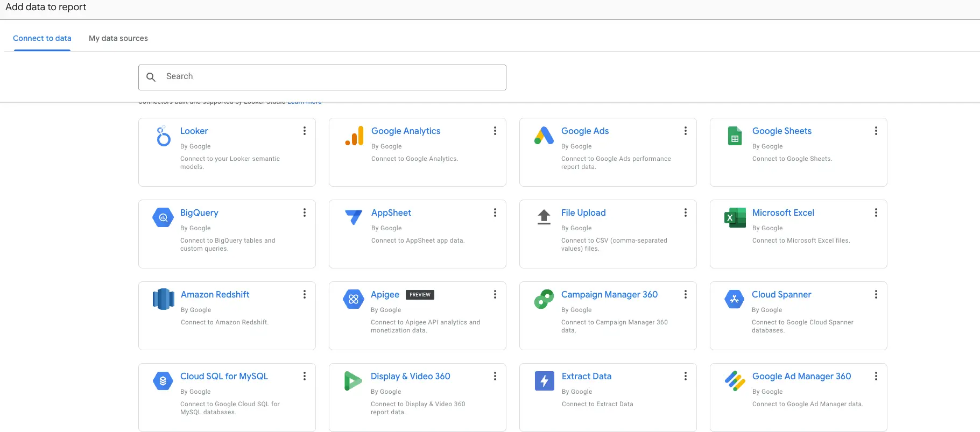Open more options for Microsoft Excel
The width and height of the screenshot is (980, 432).
(876, 213)
